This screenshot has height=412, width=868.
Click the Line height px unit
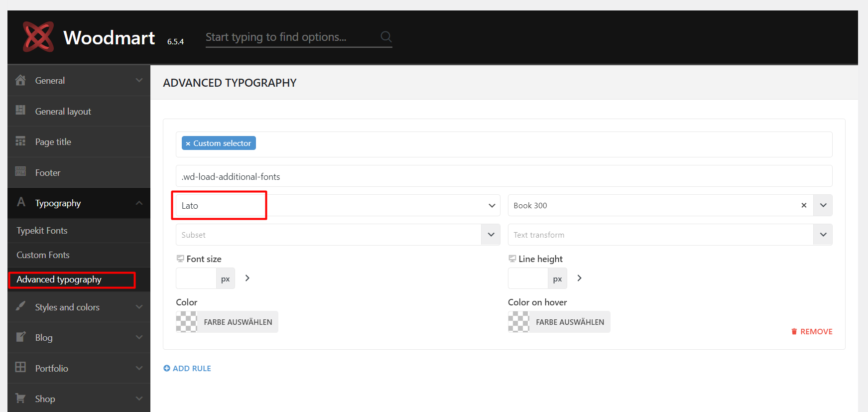click(557, 278)
